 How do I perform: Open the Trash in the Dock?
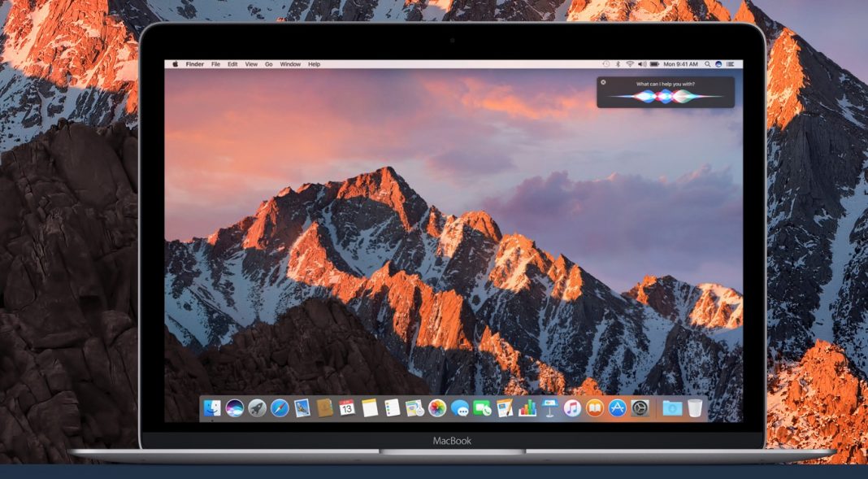click(695, 408)
